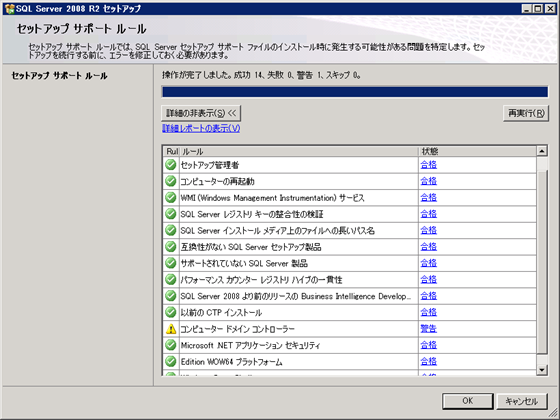Select セットアップ管理者 rule text
The image size is (560, 420).
[x=210, y=165]
